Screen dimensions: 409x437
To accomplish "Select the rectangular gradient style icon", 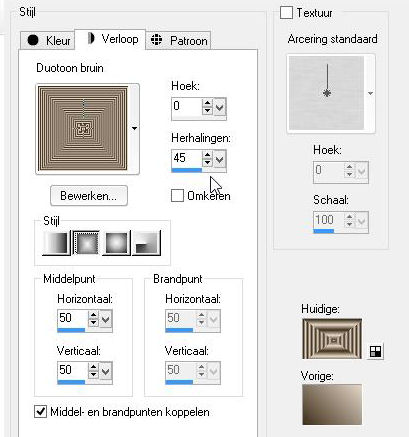I will (86, 243).
